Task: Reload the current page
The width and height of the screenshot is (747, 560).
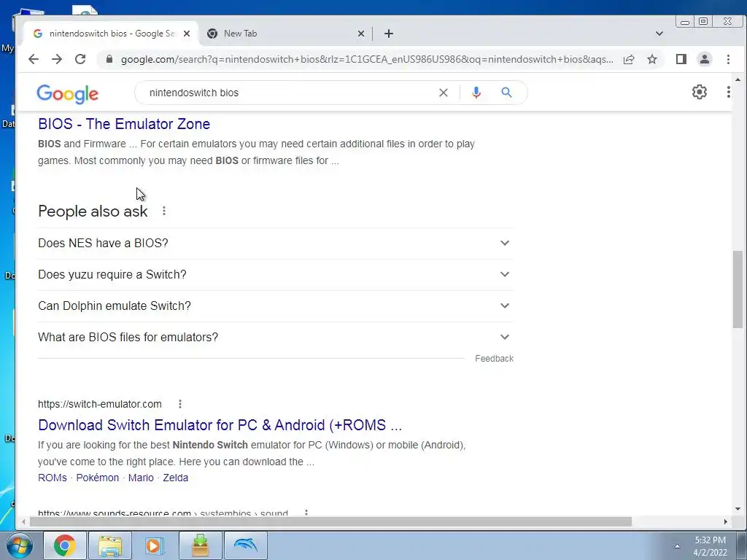Action: click(x=80, y=59)
